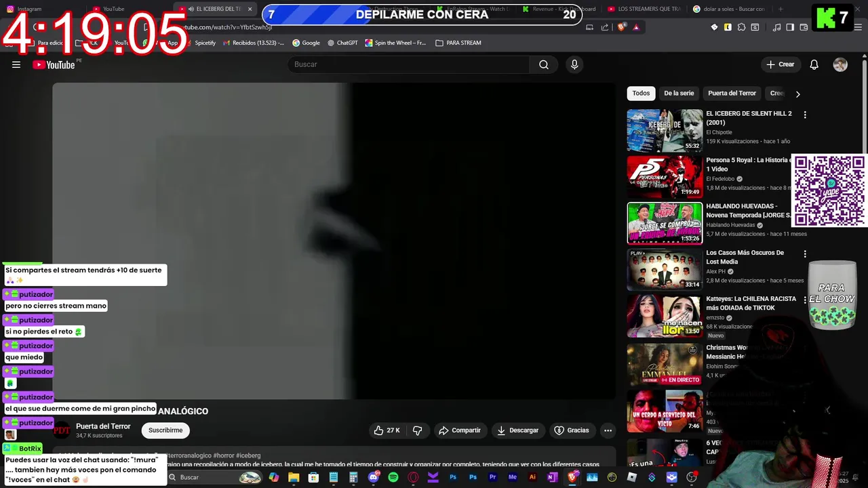Open Discord from the taskbar

[x=374, y=477]
